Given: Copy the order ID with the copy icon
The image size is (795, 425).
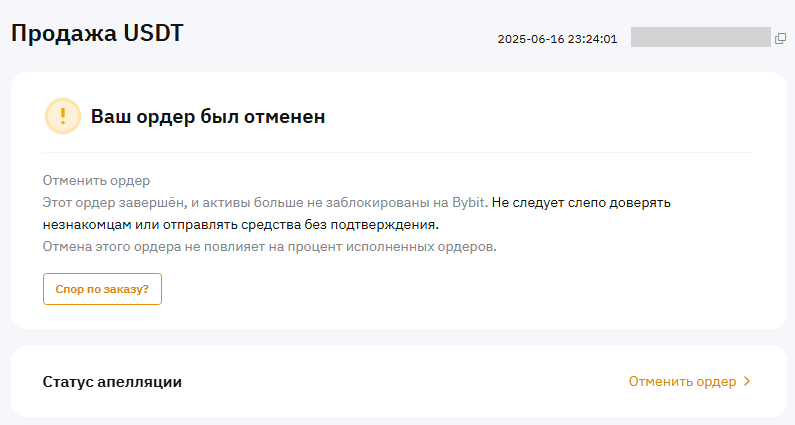Looking at the screenshot, I should pyautogui.click(x=780, y=39).
